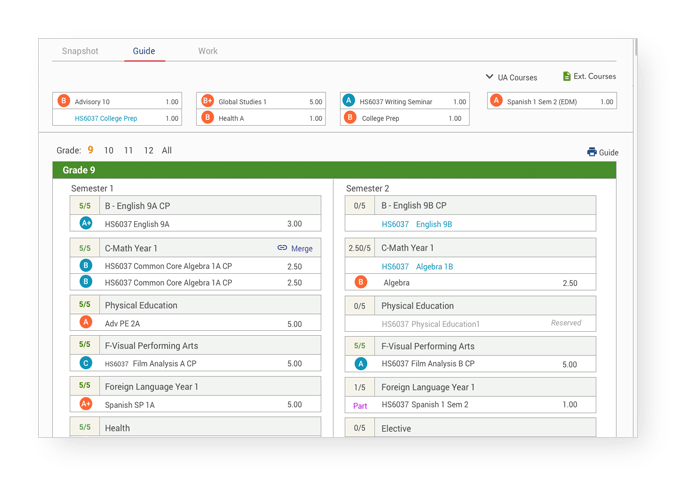Click A+ badge for HS6037 English 9A
The image size is (700, 500).
pos(86,223)
